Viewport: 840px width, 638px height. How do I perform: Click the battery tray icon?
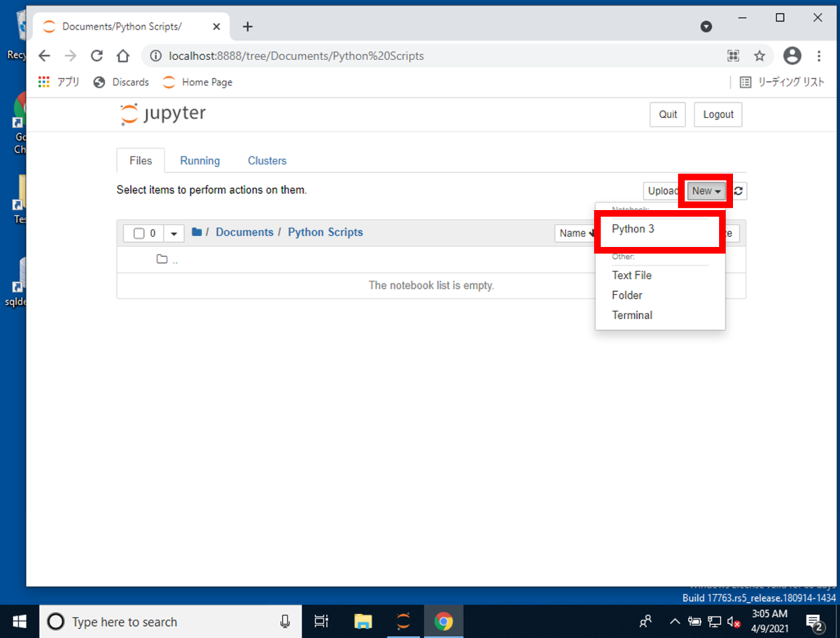[695, 621]
